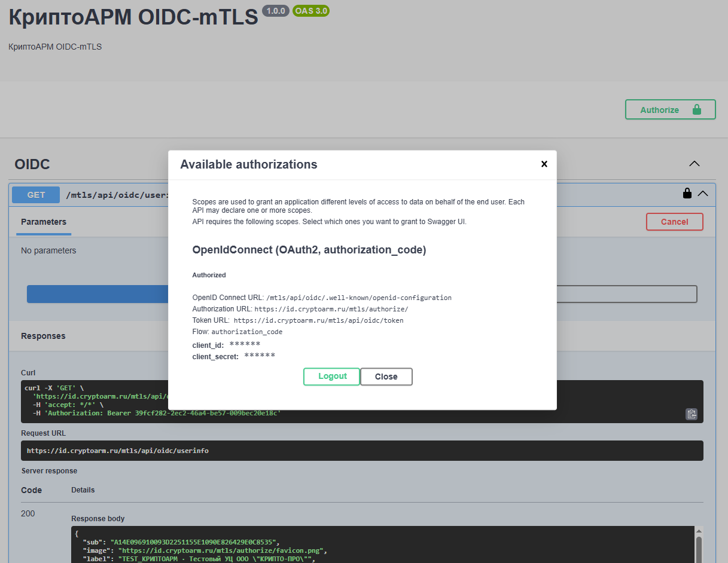Viewport: 728px width, 563px height.
Task: Close the Available authorizations dialog with X
Action: pyautogui.click(x=544, y=164)
